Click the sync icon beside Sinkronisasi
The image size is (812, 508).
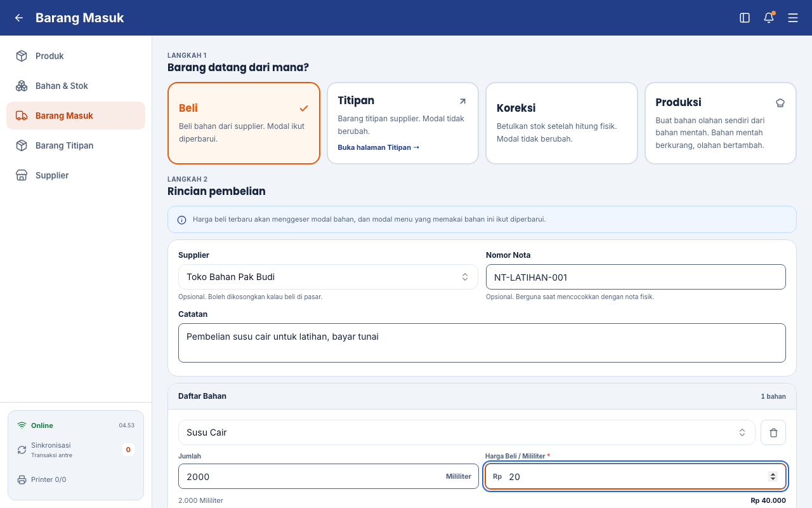pyautogui.click(x=22, y=450)
